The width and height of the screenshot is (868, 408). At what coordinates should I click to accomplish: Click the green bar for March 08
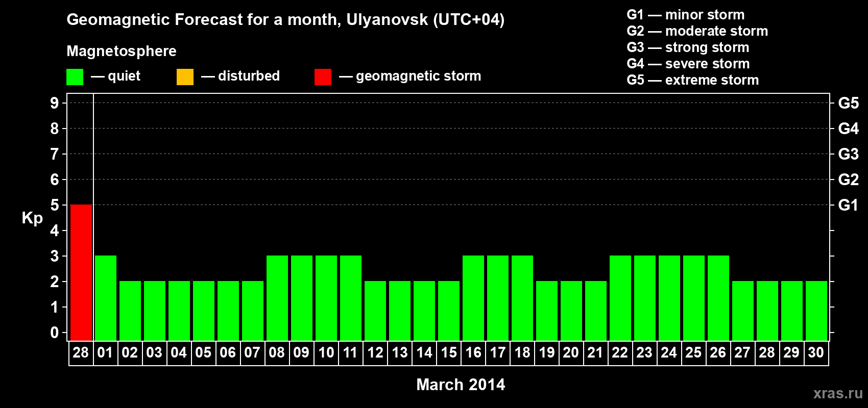pyautogui.click(x=277, y=298)
